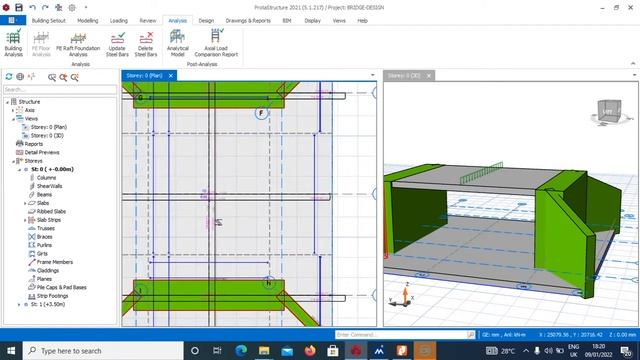Collapse the Storeys tree node
This screenshot has height=360, width=640.
[x=13, y=161]
